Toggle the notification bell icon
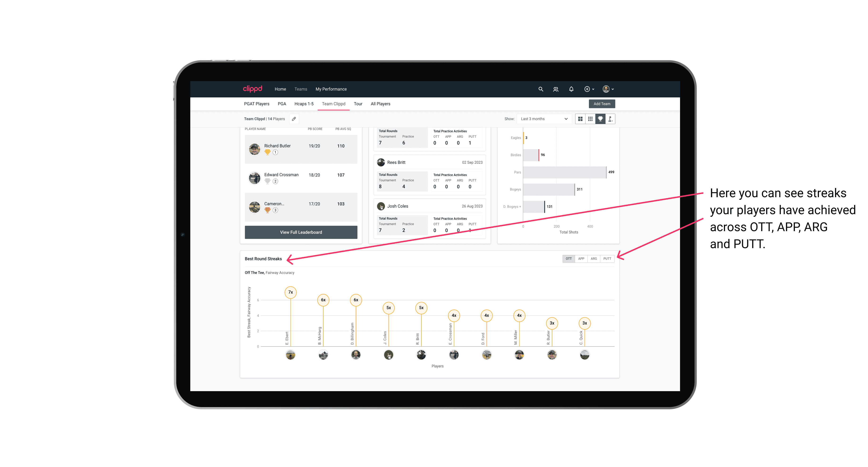 (571, 89)
